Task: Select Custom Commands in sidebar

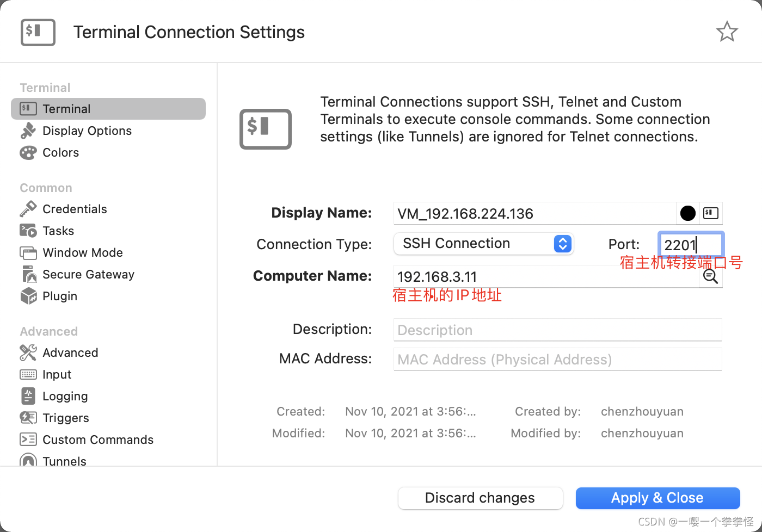Action: point(98,440)
